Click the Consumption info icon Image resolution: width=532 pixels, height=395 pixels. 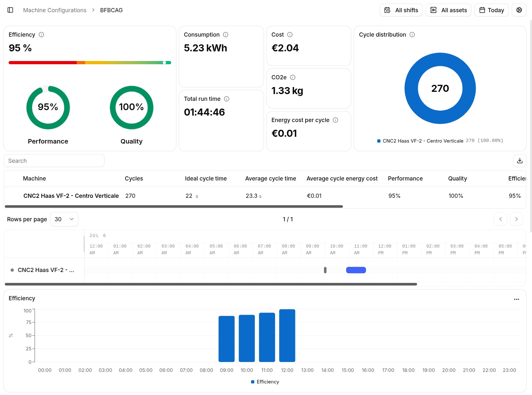pos(226,35)
